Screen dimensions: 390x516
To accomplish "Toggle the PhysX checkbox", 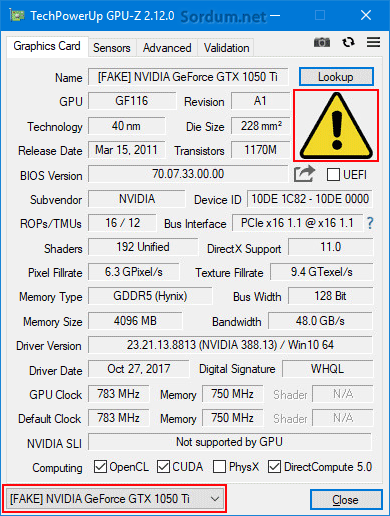I will 219,467.
